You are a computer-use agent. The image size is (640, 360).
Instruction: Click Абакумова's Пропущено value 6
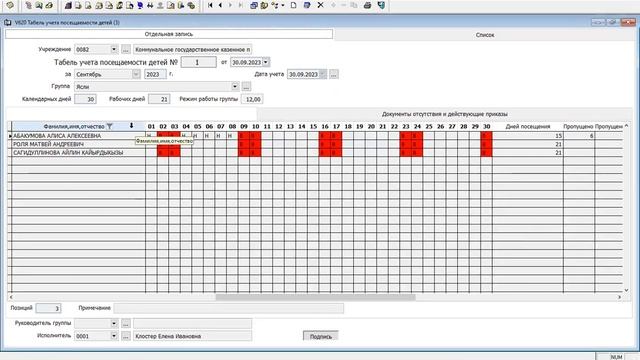point(579,136)
